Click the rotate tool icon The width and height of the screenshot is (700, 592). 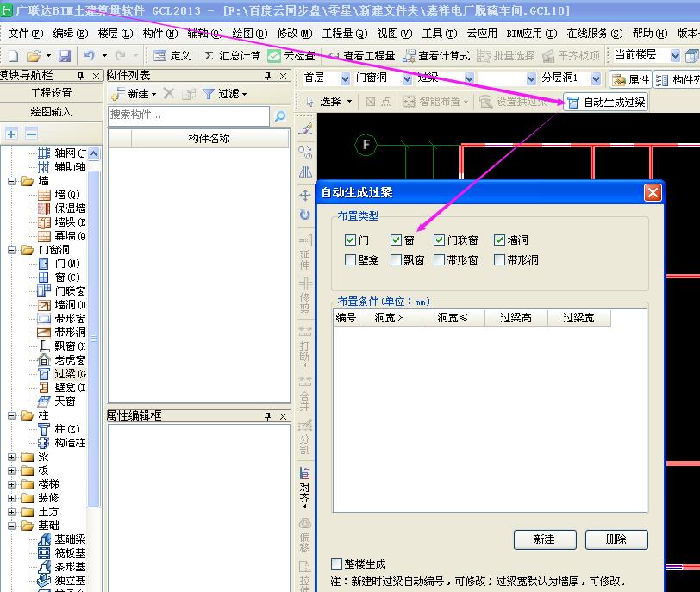click(x=305, y=215)
